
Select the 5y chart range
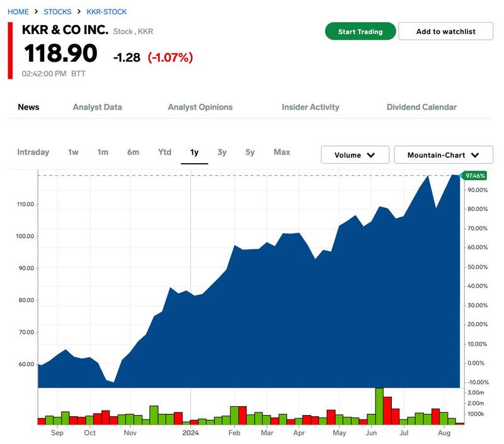250,152
